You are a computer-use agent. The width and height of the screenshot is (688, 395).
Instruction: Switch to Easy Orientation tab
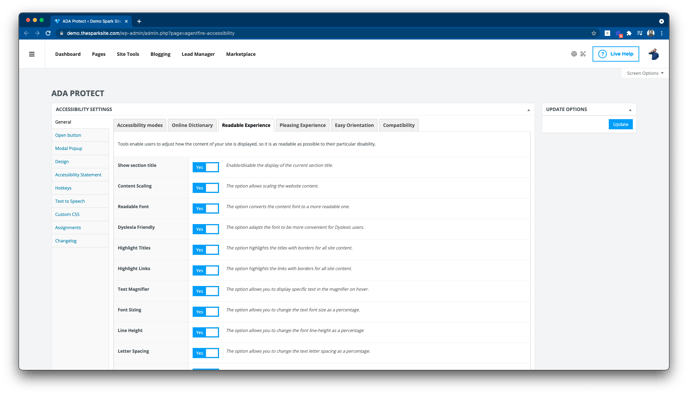(x=354, y=125)
